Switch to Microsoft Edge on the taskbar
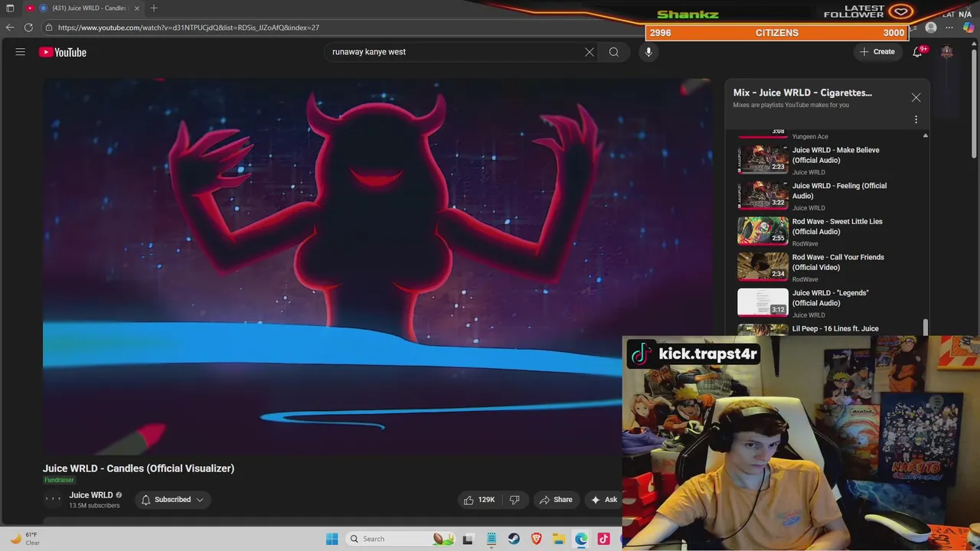Viewport: 980px width, 551px height. pos(581,539)
